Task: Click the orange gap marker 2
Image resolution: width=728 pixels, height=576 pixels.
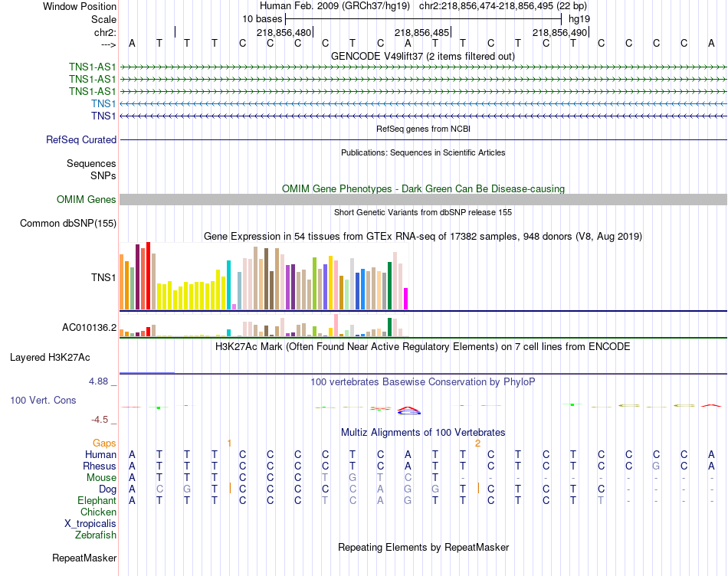Action: [477, 443]
